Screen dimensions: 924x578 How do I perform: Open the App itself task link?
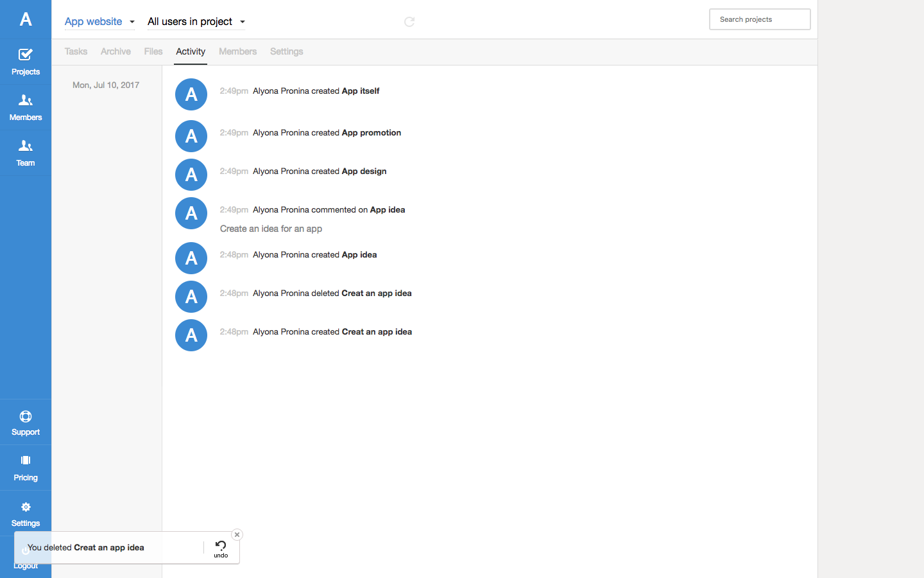(360, 91)
